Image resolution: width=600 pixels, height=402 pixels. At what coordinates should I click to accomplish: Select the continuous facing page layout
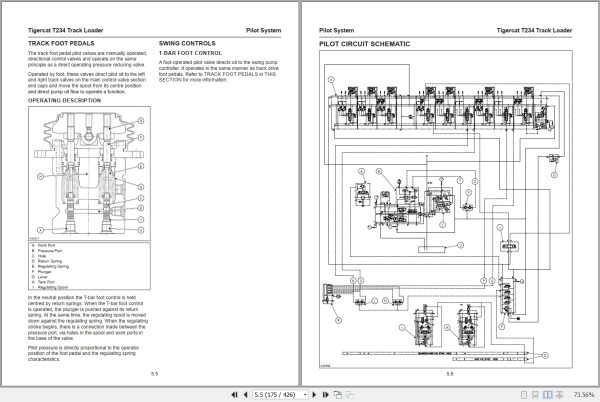point(559,394)
